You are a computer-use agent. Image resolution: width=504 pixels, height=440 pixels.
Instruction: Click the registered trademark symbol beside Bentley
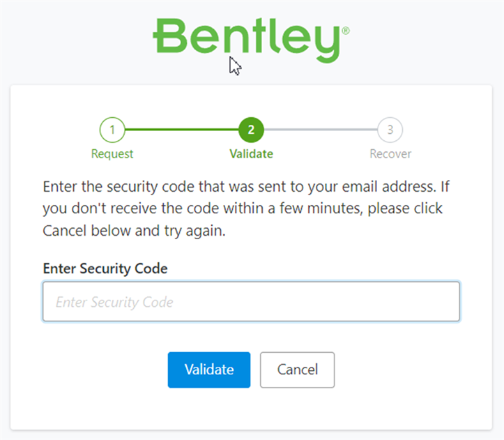tap(346, 31)
